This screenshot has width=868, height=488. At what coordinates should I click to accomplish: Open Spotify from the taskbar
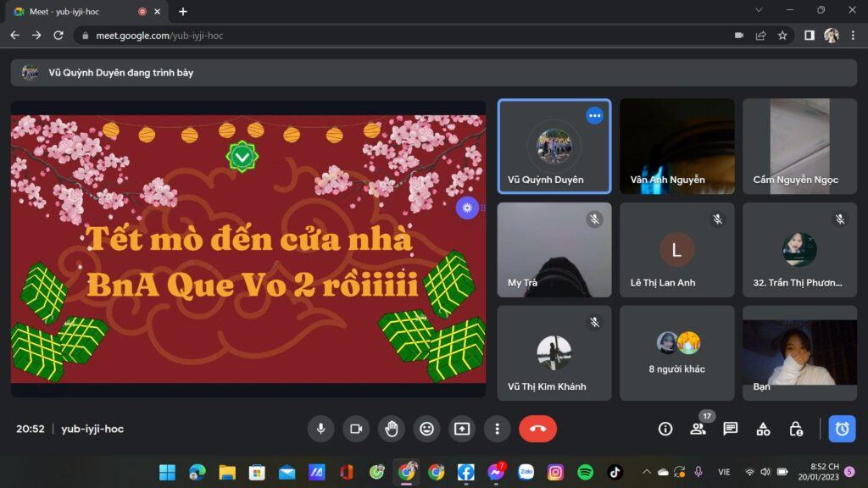click(x=585, y=472)
